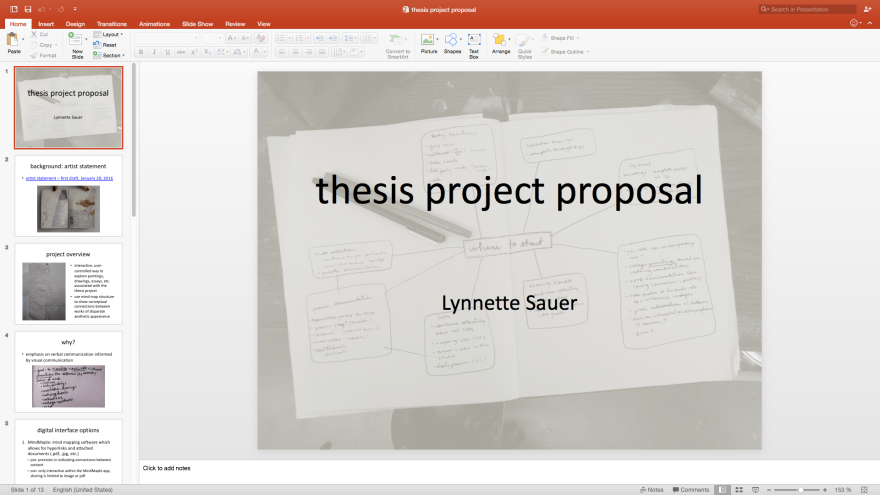Click the Decrease Indent icon
Image resolution: width=880 pixels, height=495 pixels.
(x=319, y=38)
